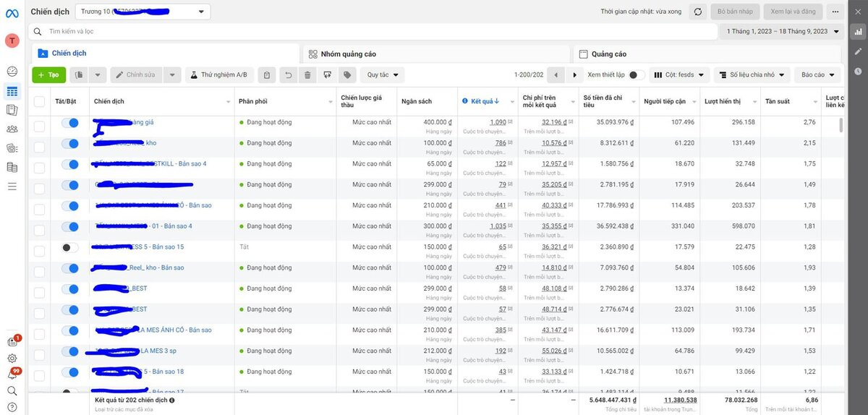The image size is (868, 415).
Task: Open the date range dropdown
Action: (782, 32)
